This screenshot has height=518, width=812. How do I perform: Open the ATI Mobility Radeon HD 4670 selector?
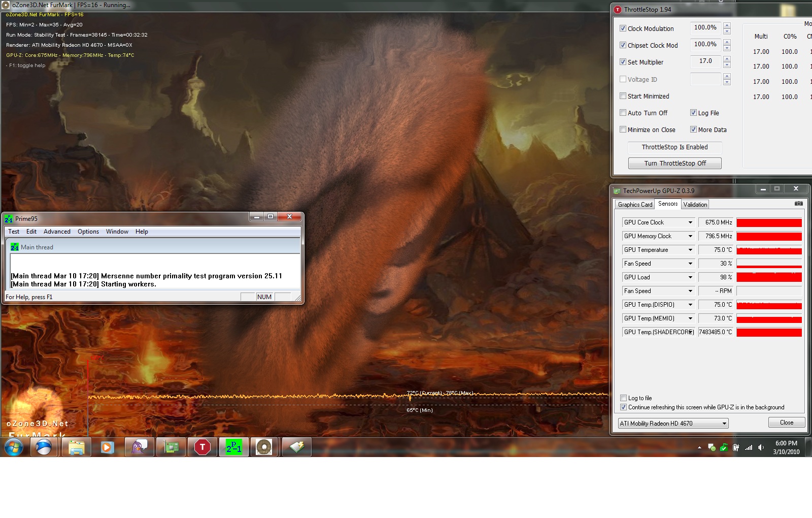click(x=673, y=424)
